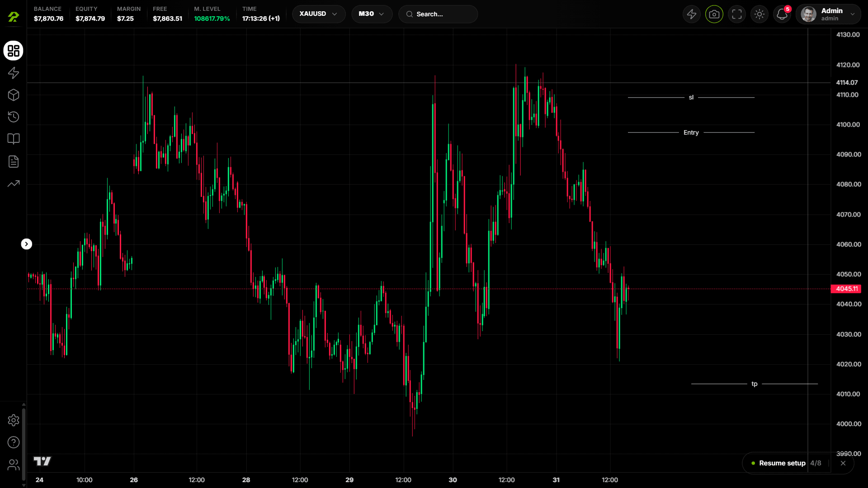
Task: Click the free margin $7,863.51 value
Action: coord(168,19)
